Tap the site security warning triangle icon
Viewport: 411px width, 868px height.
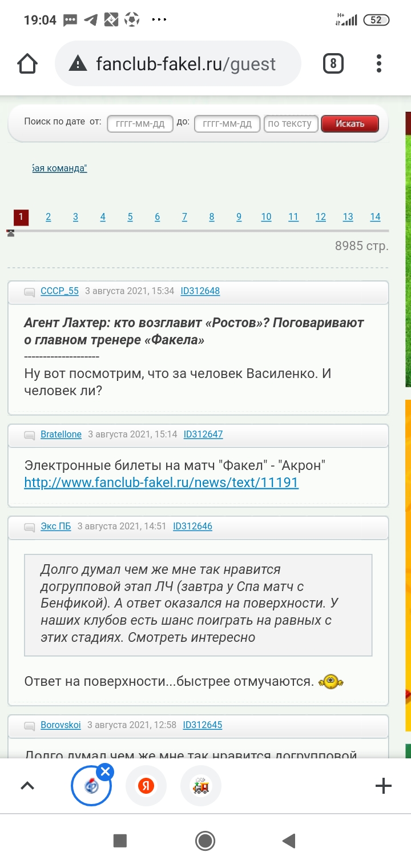[78, 64]
